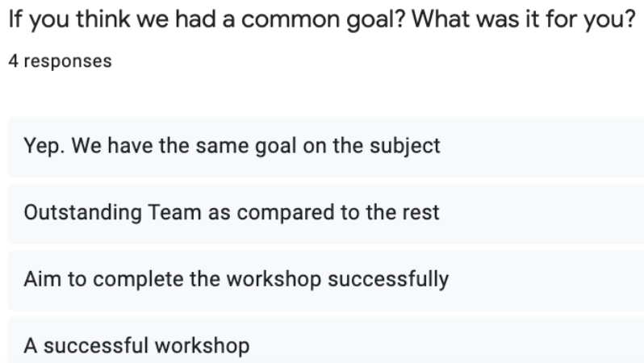Click the word 'successfully' in third response
644x363 pixels.
pyautogui.click(x=388, y=280)
